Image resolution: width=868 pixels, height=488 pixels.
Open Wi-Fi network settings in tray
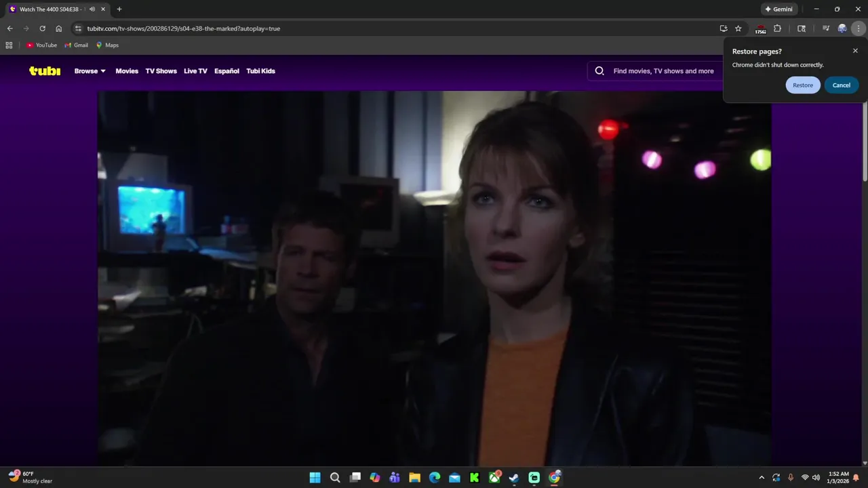(805, 477)
